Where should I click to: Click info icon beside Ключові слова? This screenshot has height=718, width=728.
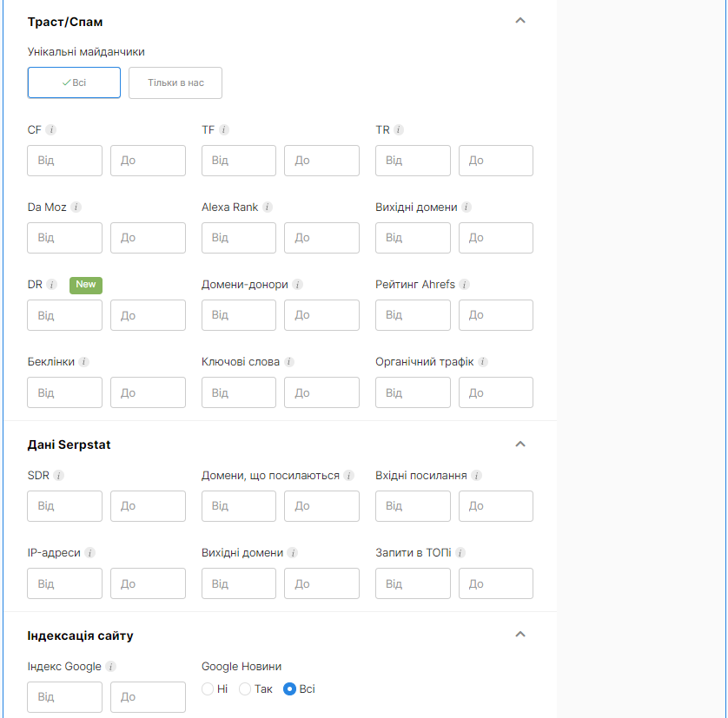[289, 362]
